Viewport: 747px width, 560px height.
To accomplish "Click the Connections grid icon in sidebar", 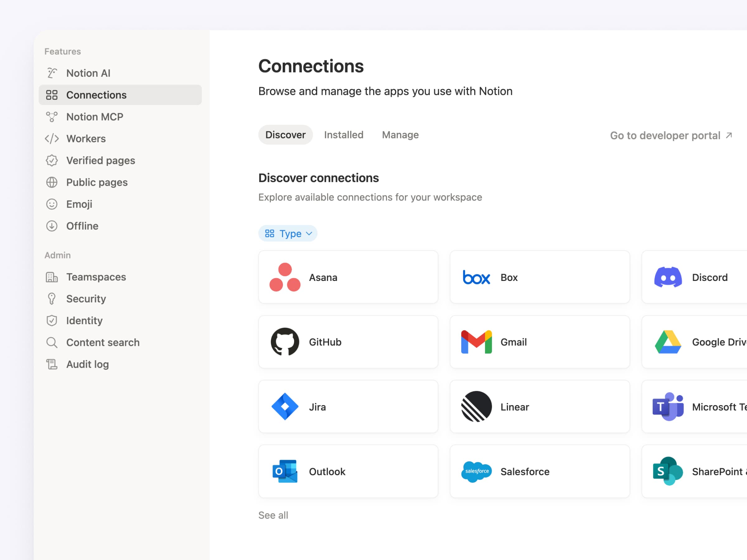I will tap(52, 95).
